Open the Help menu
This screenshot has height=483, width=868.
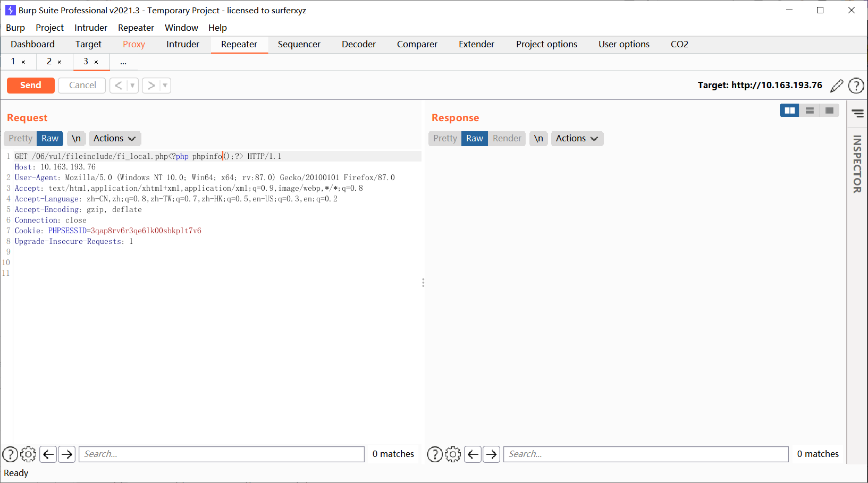tap(217, 28)
